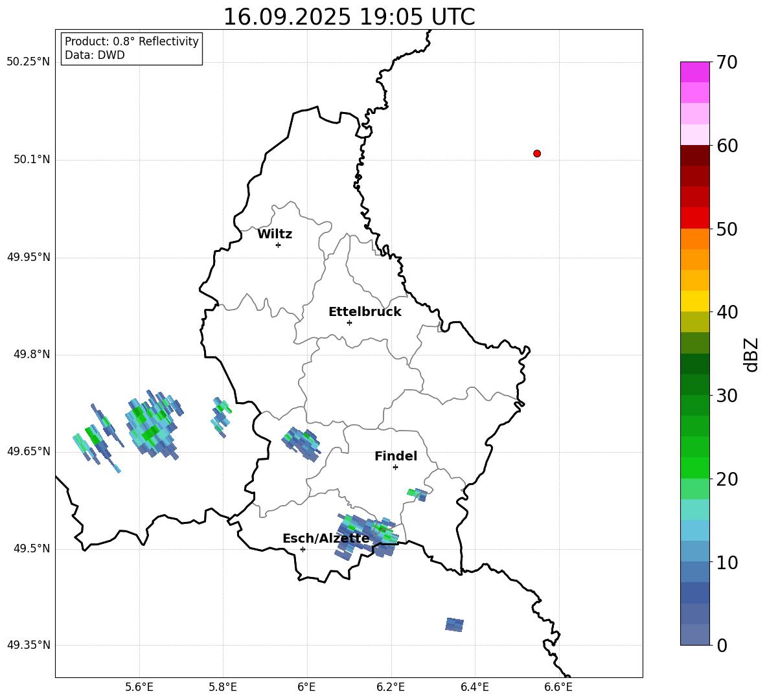
Task: Click the plus marker under Findel
Action: (x=396, y=468)
